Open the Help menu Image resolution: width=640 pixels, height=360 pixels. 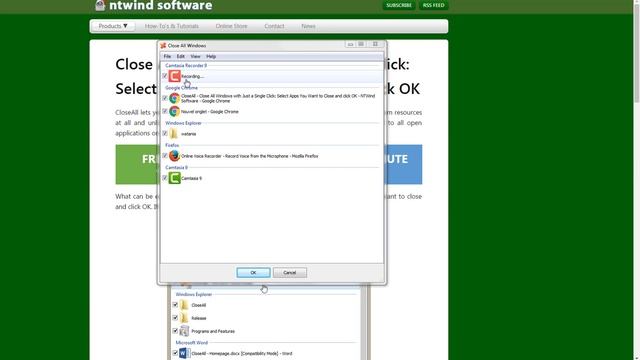211,56
